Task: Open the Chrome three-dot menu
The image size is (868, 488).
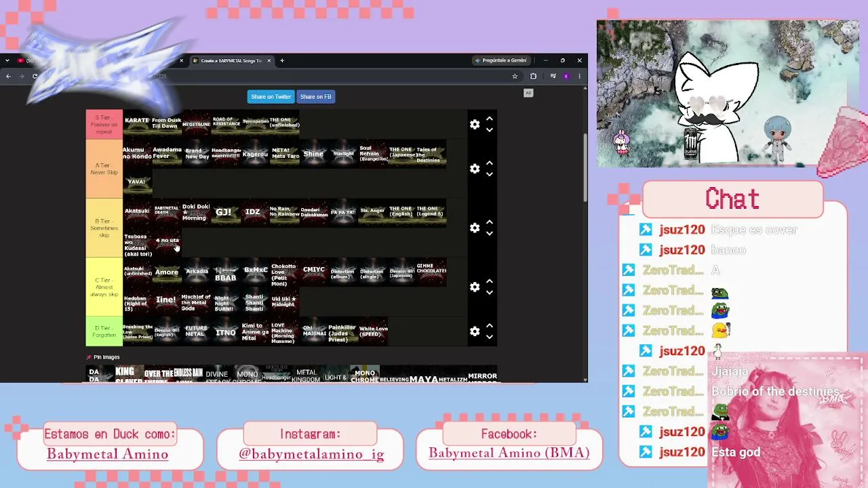Action: (579, 76)
